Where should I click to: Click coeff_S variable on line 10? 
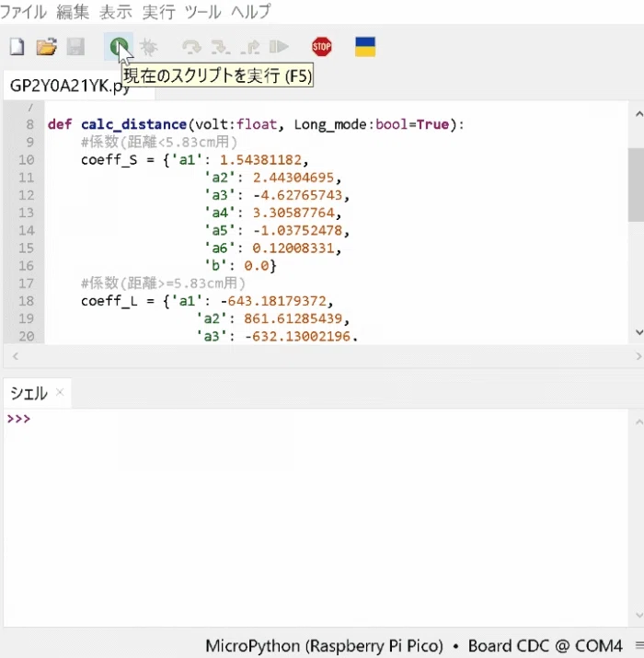(109, 160)
